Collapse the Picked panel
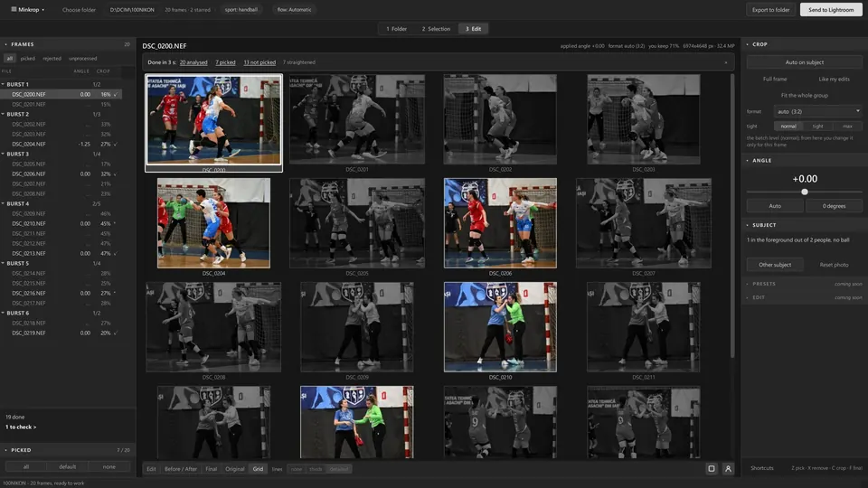Viewport: 868px width, 488px height. [x=6, y=450]
